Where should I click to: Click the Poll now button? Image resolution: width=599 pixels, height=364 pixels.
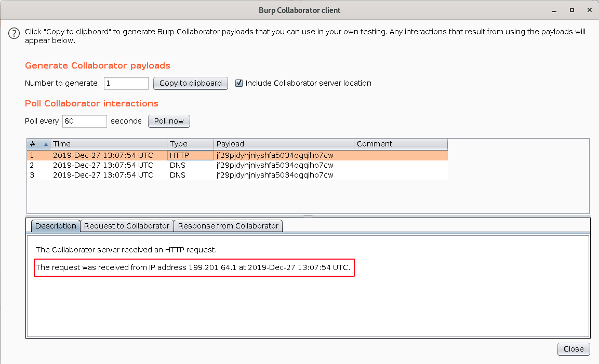tap(169, 121)
